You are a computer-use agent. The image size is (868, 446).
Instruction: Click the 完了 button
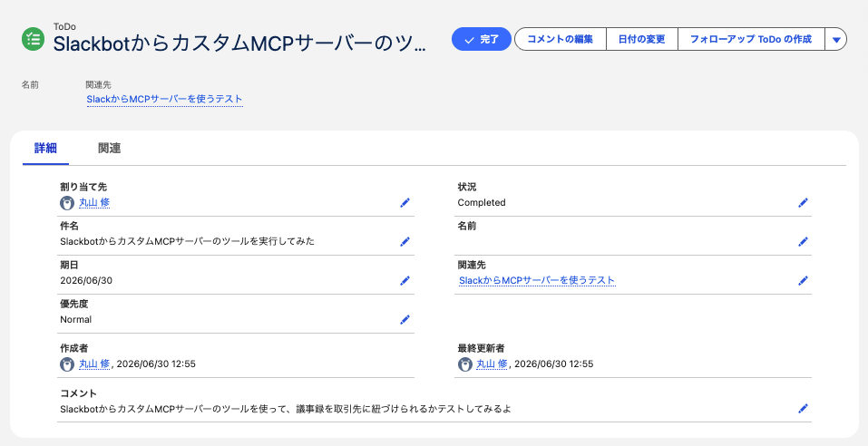pyautogui.click(x=481, y=39)
